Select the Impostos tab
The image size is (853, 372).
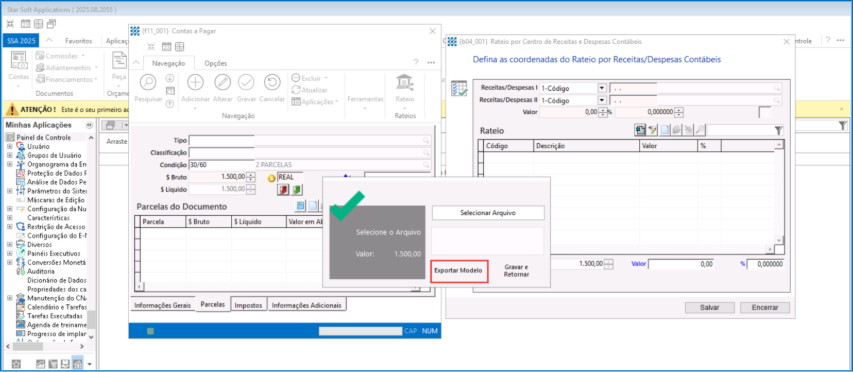pyautogui.click(x=249, y=305)
